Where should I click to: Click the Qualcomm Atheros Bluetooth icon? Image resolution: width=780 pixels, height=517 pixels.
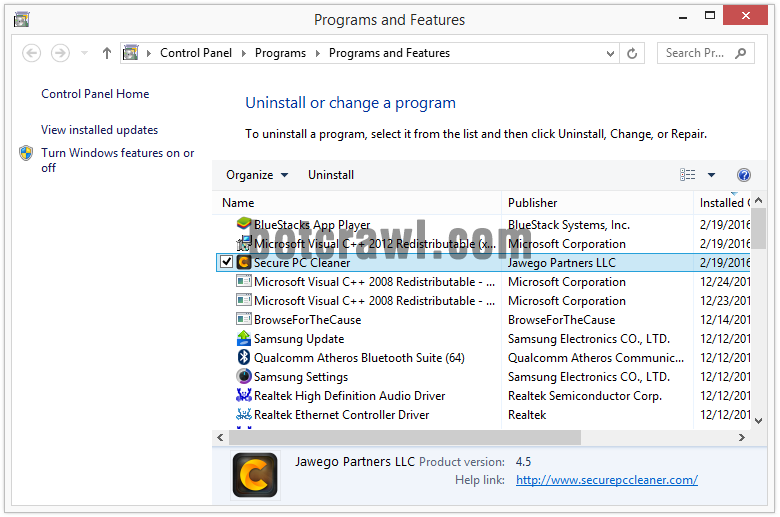click(x=244, y=357)
